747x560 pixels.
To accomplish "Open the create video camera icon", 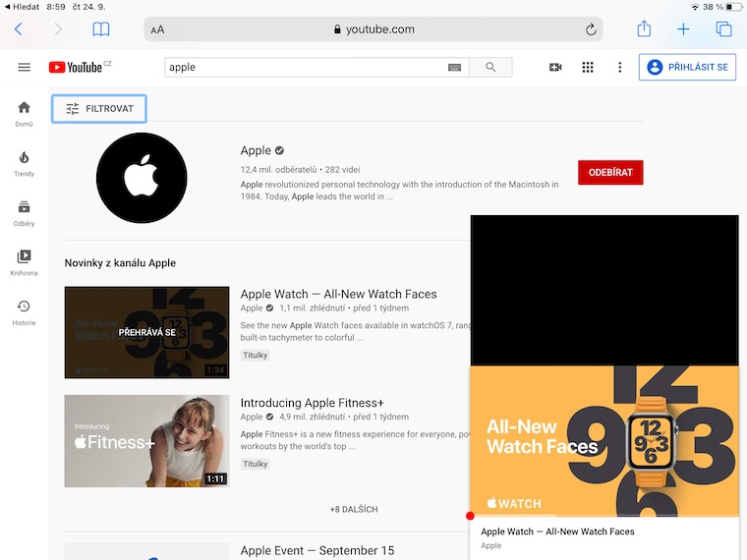I will (x=555, y=67).
